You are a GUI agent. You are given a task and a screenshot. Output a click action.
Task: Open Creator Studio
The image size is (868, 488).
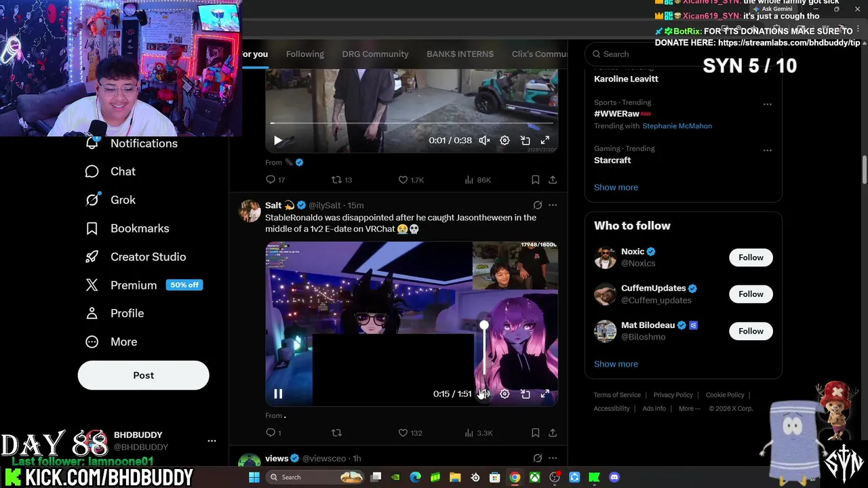tap(135, 257)
